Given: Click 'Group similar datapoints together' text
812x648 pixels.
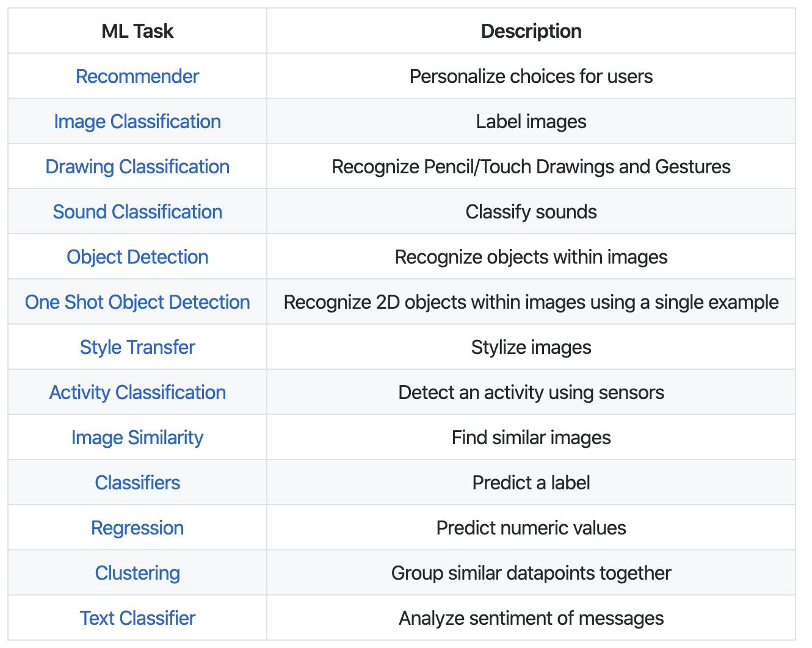Looking at the screenshot, I should [x=531, y=573].
